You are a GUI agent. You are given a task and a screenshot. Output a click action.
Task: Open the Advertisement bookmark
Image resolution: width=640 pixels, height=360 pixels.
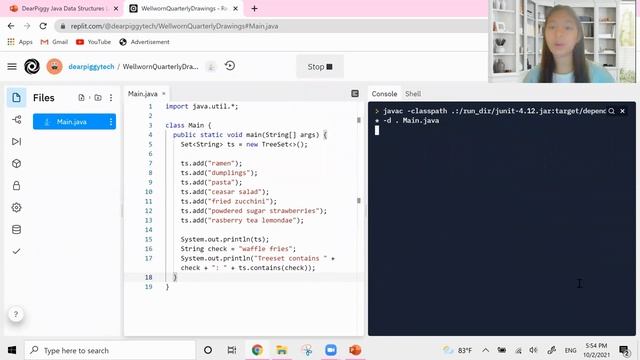click(x=144, y=42)
